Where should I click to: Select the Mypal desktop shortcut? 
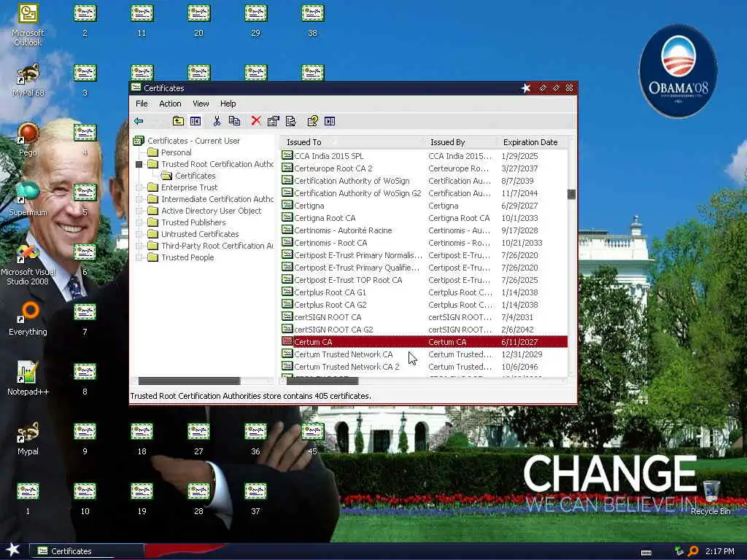coord(28,438)
